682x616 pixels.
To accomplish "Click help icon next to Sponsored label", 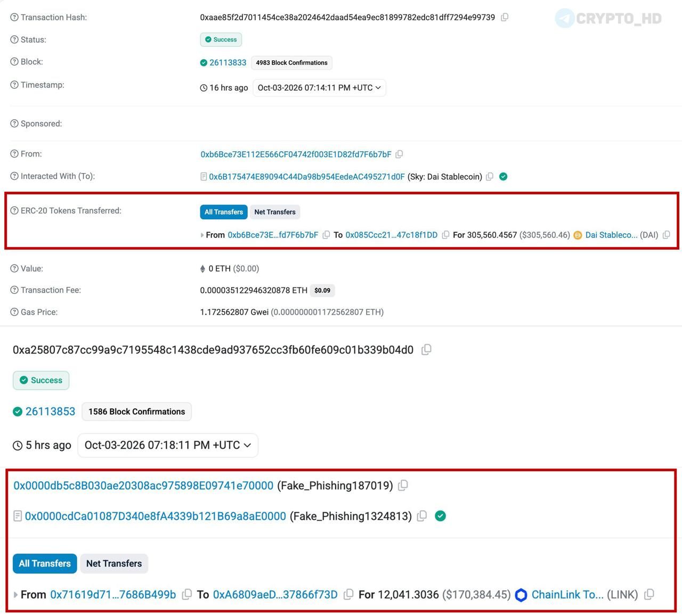I will 14,124.
